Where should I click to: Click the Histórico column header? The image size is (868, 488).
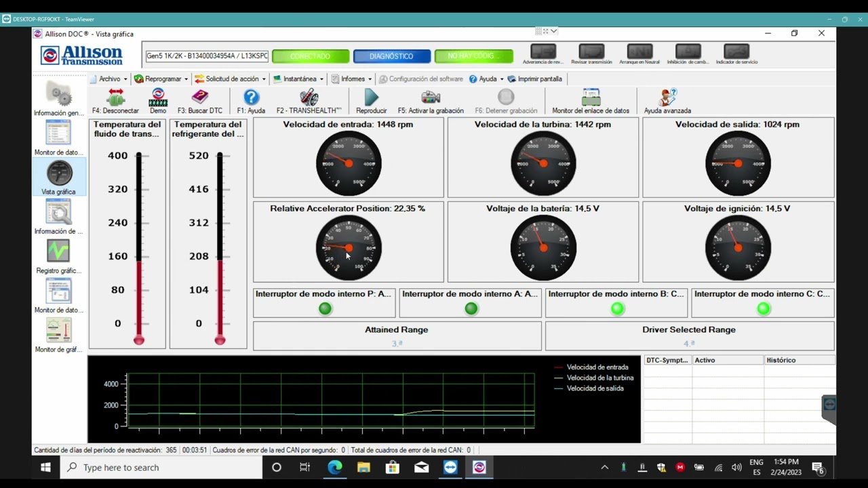800,360
